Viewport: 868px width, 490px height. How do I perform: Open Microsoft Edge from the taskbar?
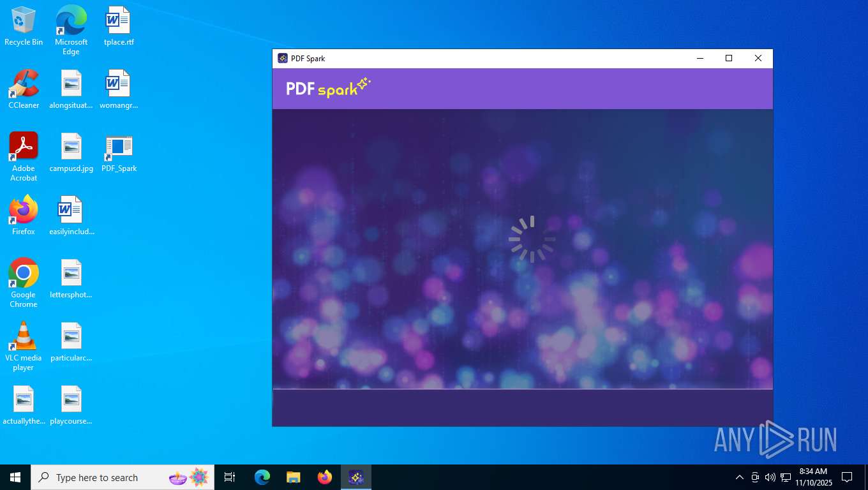pos(262,477)
